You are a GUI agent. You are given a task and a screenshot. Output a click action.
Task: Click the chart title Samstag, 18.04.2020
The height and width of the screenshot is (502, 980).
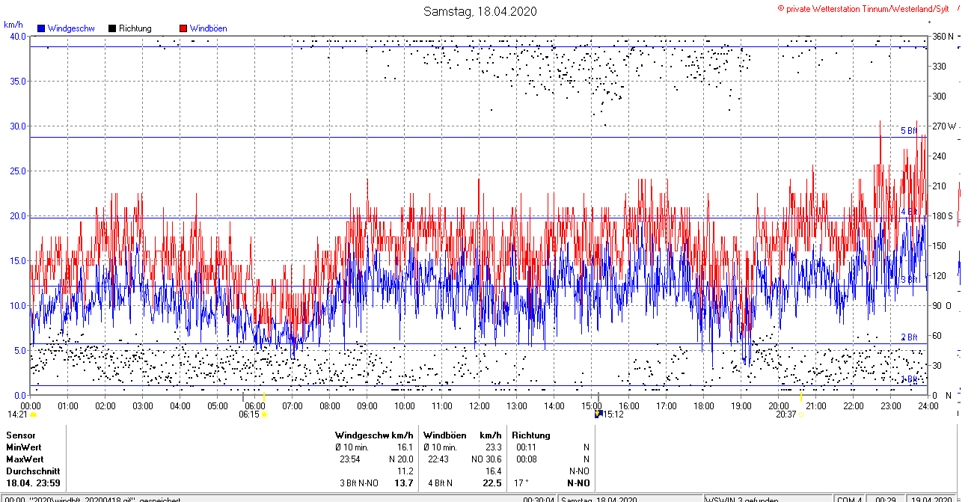click(480, 11)
